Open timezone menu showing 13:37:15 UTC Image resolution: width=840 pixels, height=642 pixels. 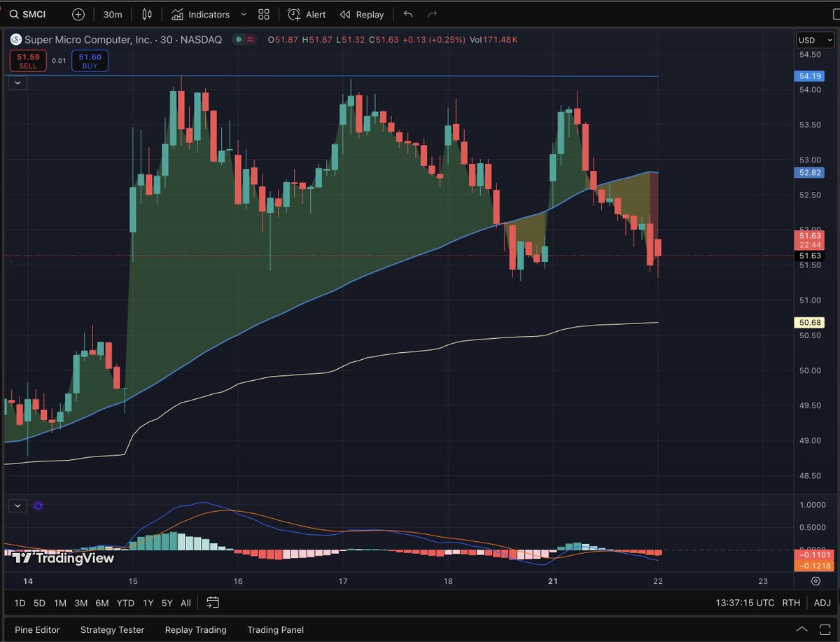[x=745, y=602]
